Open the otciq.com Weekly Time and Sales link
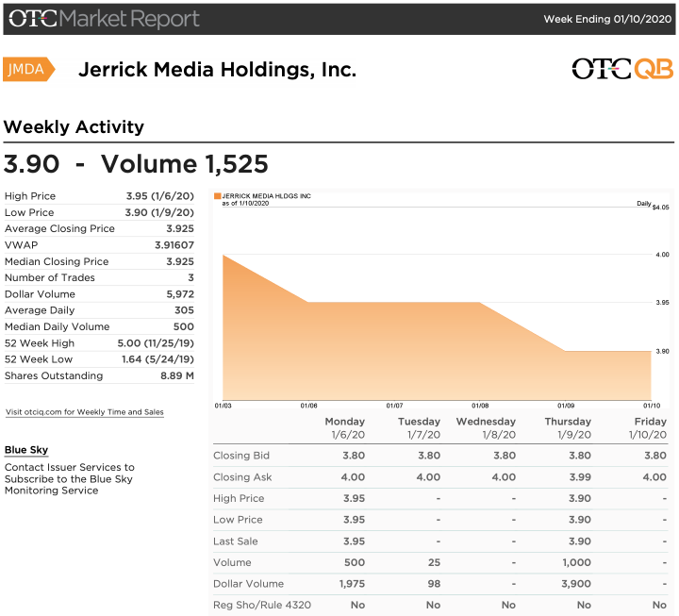Viewport: 679px width, 616px height. (x=85, y=412)
